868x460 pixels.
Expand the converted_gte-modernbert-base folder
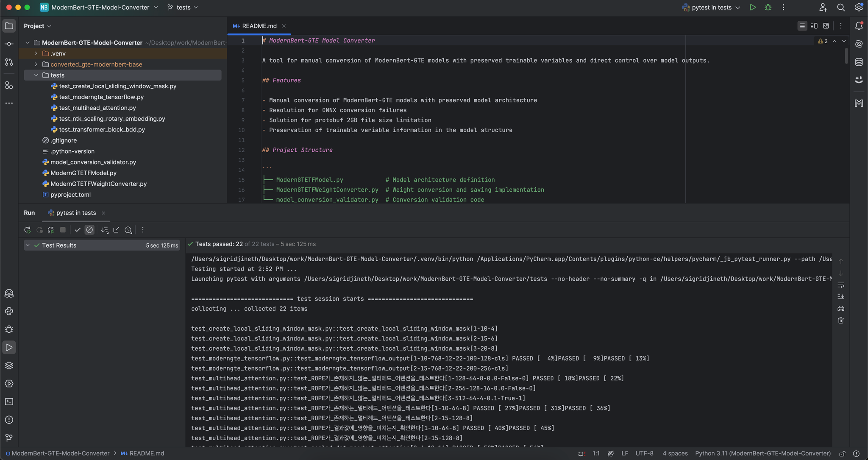tap(36, 64)
